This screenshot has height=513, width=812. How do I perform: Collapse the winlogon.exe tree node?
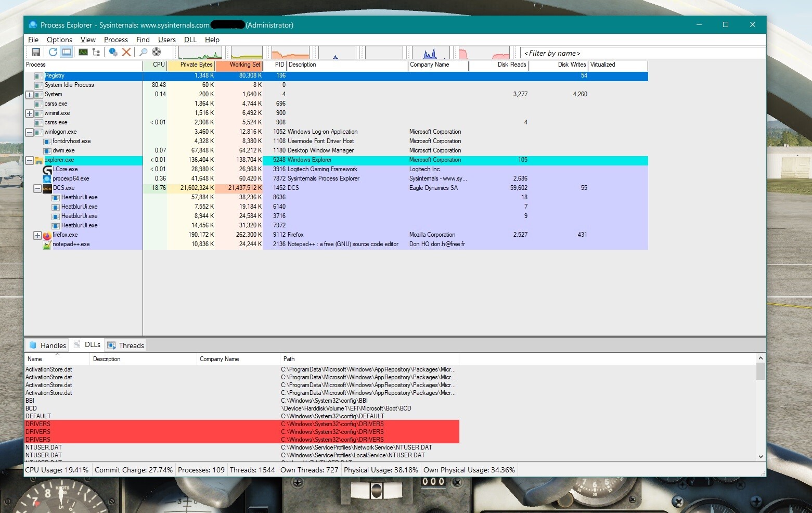[x=29, y=132]
